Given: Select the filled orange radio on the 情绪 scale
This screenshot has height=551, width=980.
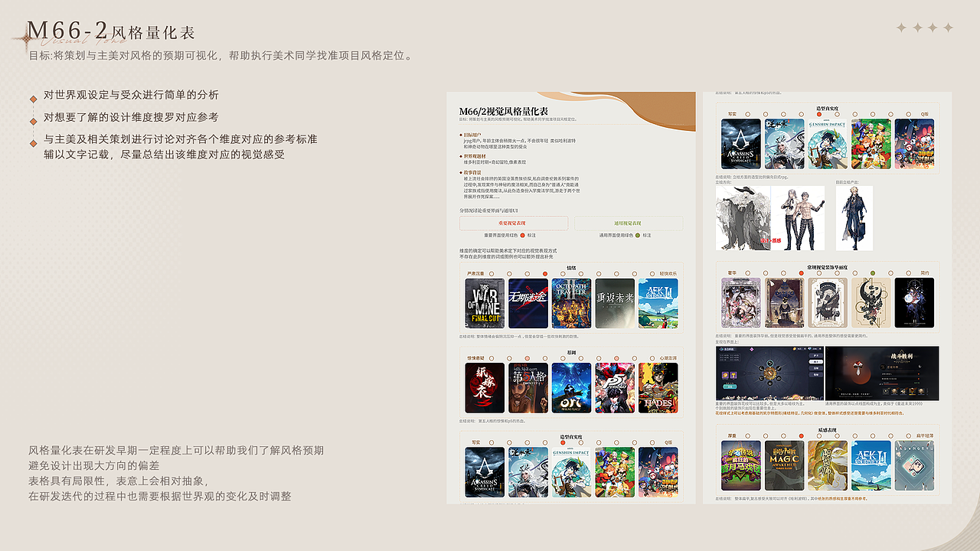Looking at the screenshot, I should 545,274.
